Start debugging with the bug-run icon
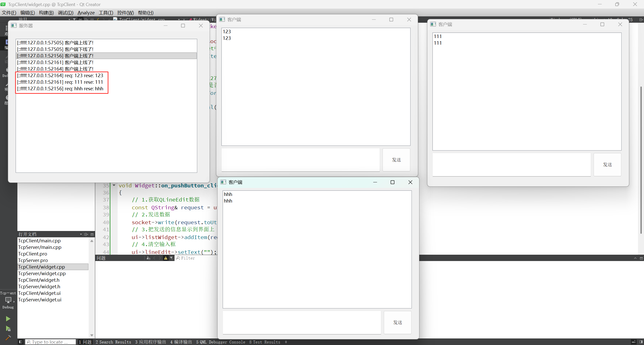 pyautogui.click(x=8, y=329)
